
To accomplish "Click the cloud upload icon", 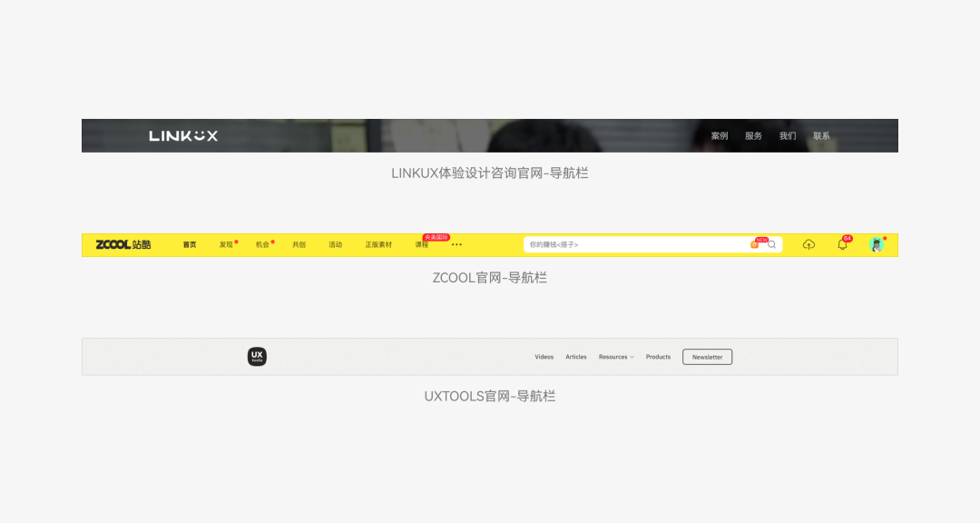I will 808,244.
